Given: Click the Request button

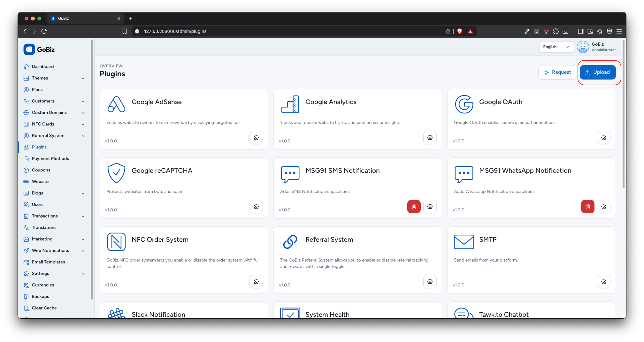Looking at the screenshot, I should click(x=557, y=72).
